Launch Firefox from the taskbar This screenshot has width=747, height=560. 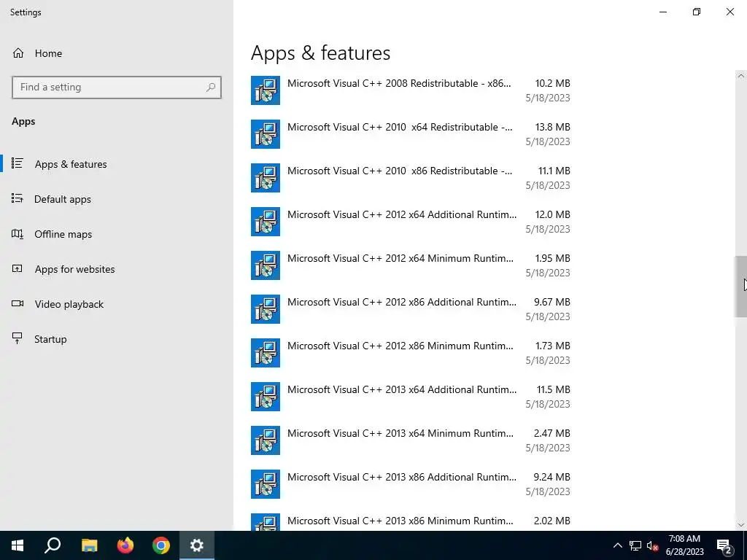125,545
